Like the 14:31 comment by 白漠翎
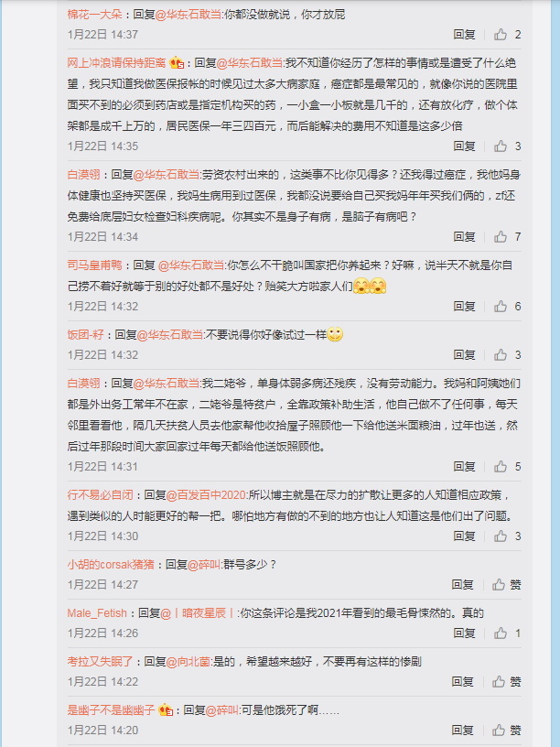560x747 pixels. pos(507,466)
